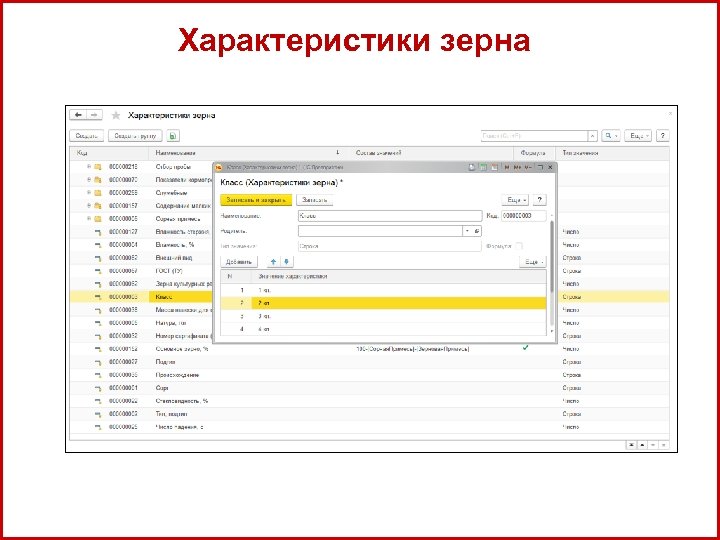Click the Записать button

(315, 200)
